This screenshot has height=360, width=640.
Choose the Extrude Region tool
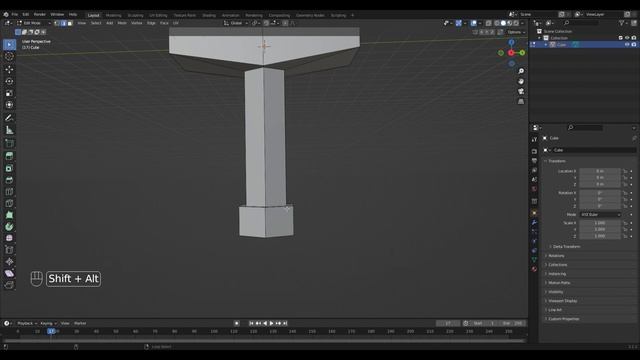click(x=9, y=156)
